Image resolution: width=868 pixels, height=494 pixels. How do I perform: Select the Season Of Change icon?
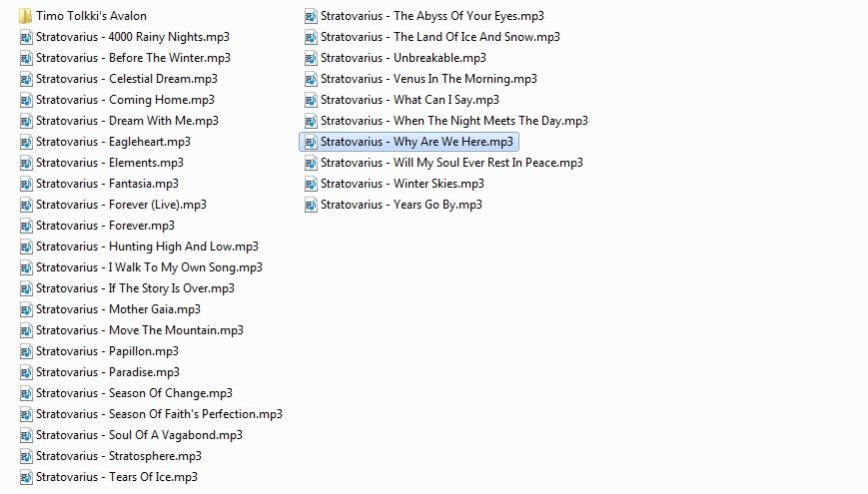coord(26,394)
